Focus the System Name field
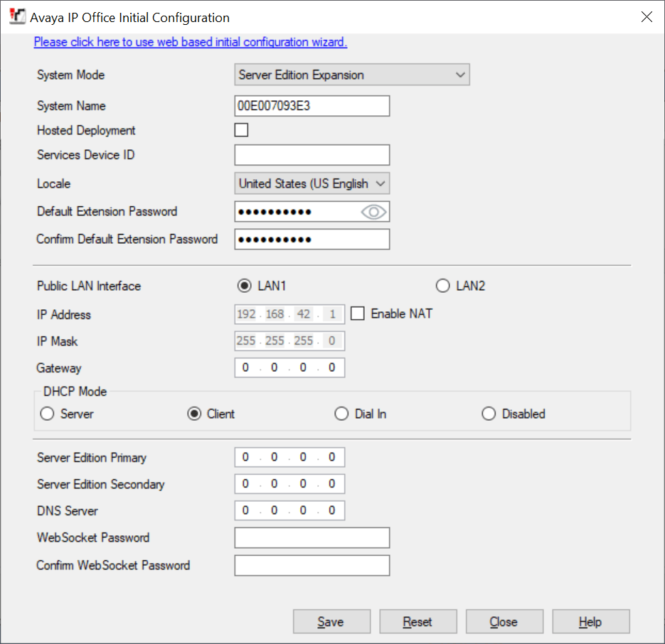 312,106
